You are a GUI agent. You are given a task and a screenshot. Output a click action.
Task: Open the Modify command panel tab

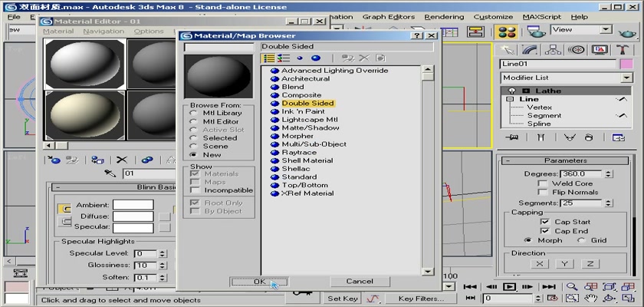point(531,50)
